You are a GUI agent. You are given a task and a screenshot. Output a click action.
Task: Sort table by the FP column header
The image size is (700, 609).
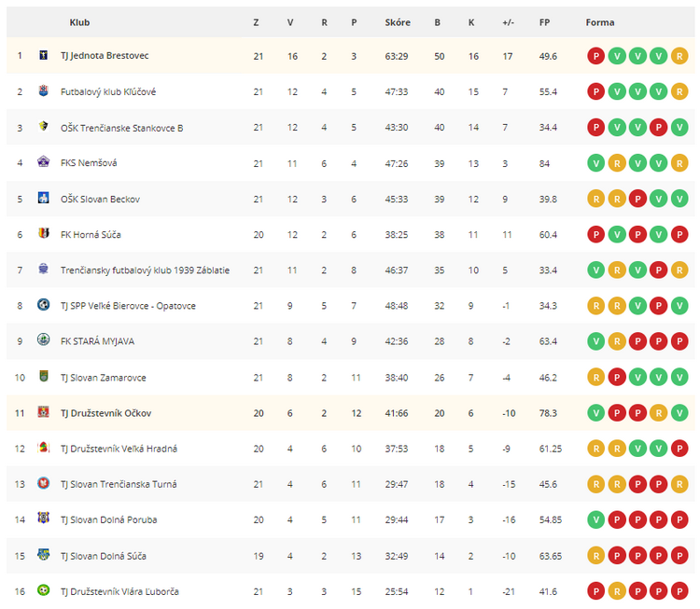point(544,22)
